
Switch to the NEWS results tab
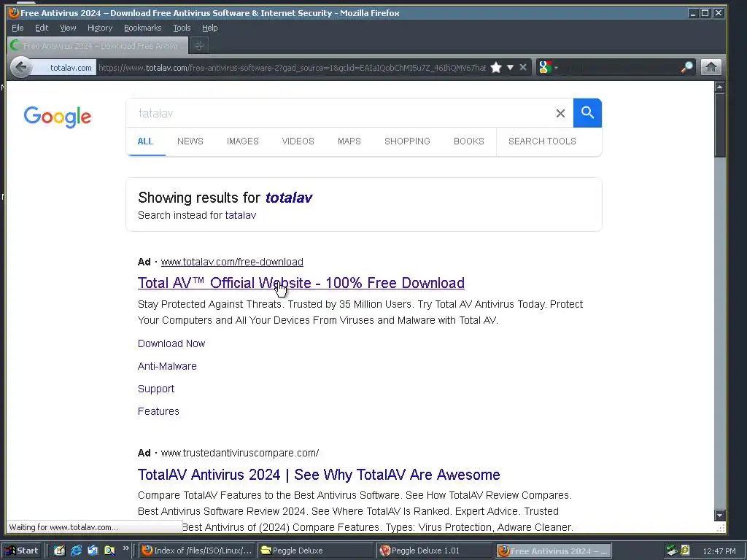click(190, 141)
